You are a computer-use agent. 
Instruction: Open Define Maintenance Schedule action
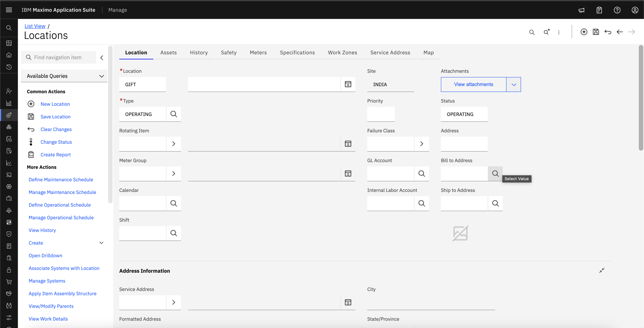coord(61,179)
